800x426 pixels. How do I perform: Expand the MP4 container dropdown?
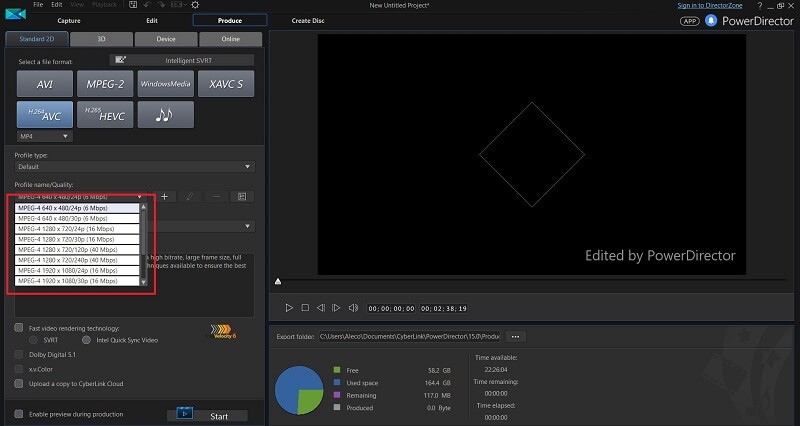[44, 136]
